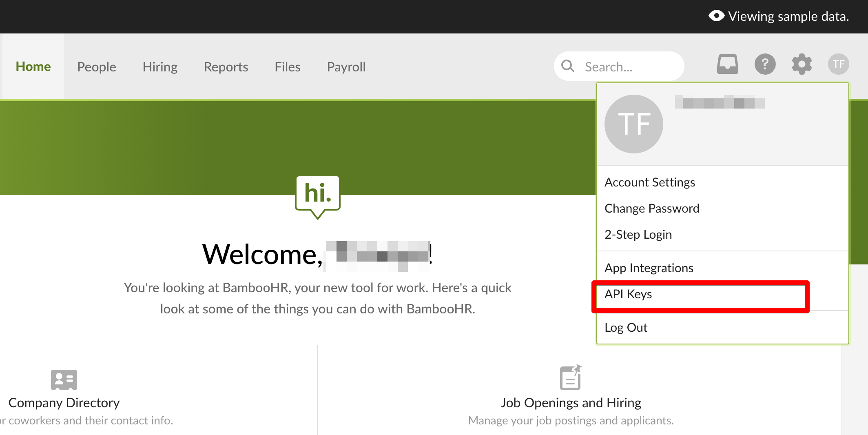Focus the Search input field

(628, 67)
